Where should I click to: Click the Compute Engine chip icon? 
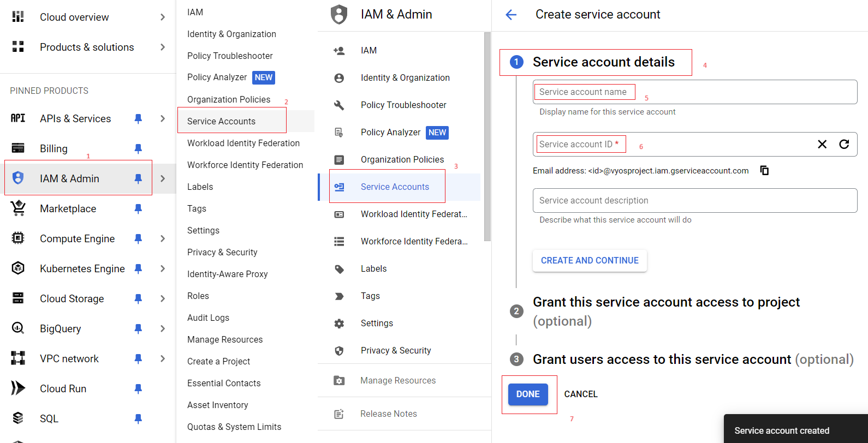pos(18,238)
